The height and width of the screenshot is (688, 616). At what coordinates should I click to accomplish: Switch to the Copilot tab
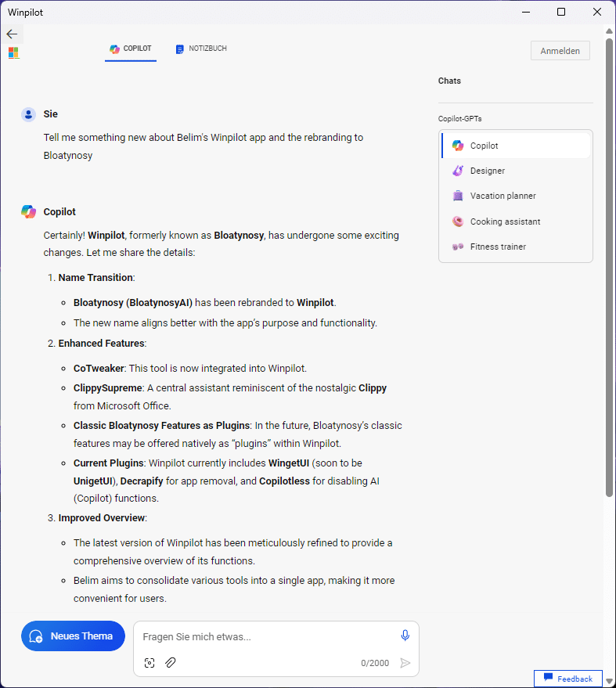[131, 49]
